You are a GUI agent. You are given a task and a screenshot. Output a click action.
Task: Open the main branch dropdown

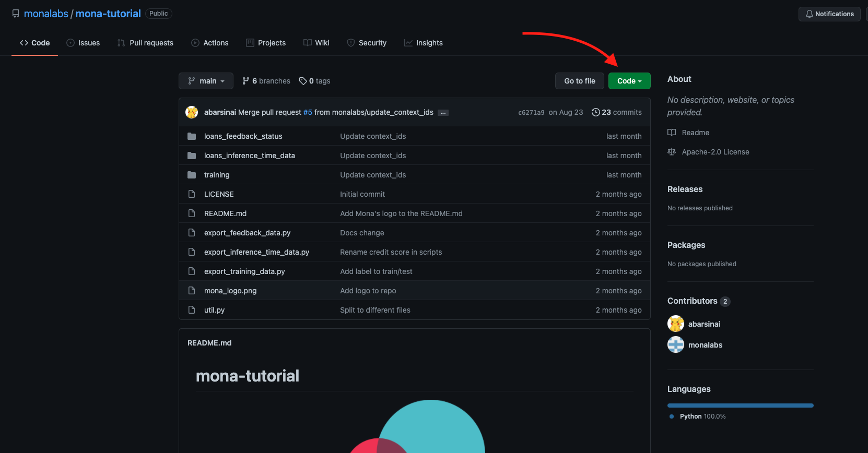206,81
